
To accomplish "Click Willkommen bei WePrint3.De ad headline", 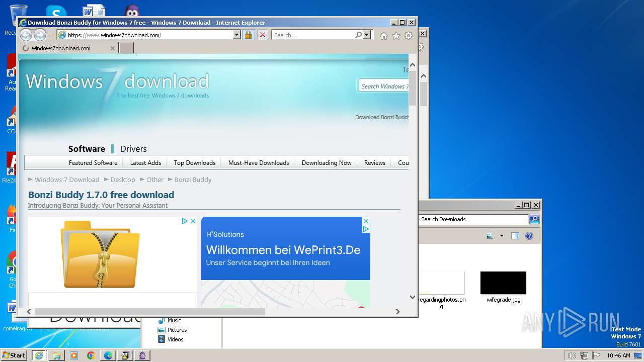I will [x=283, y=250].
